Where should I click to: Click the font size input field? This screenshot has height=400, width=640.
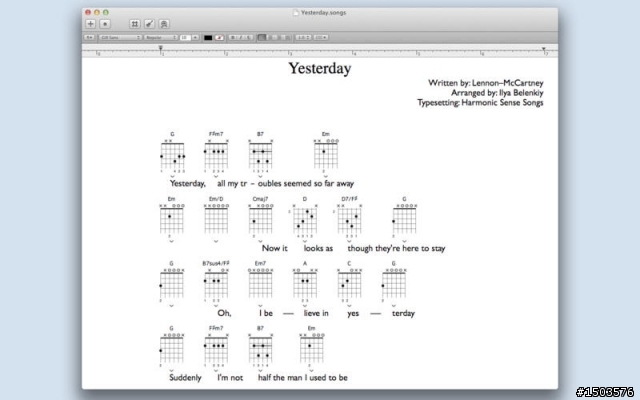click(x=185, y=38)
